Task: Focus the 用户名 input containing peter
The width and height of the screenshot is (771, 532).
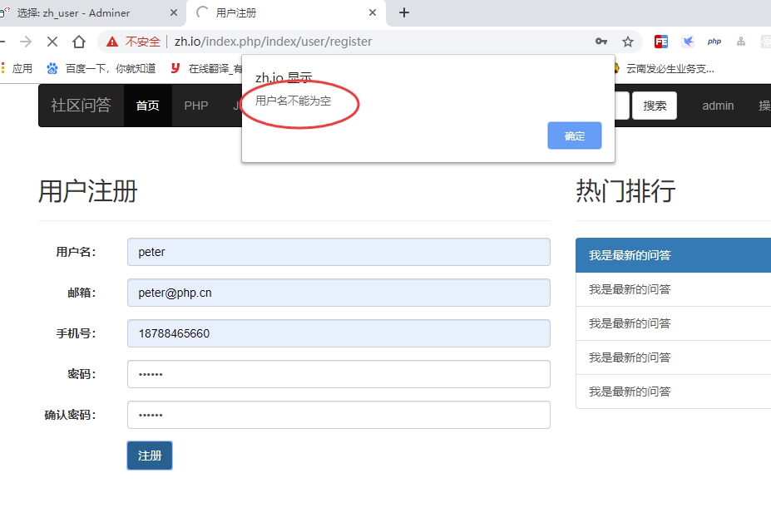Action: point(338,252)
